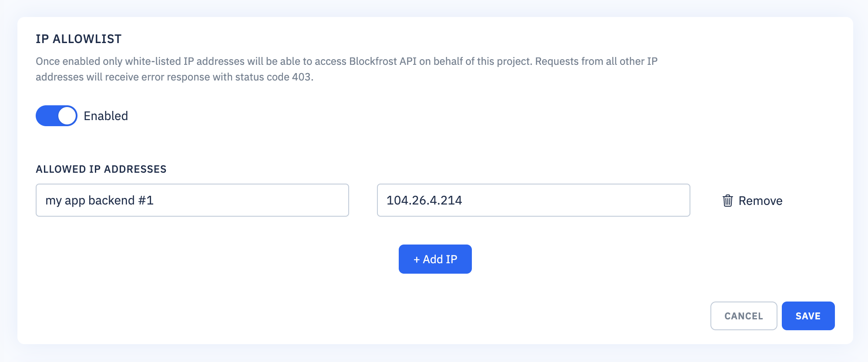868x362 pixels.
Task: Click Save to apply allowlist changes
Action: coord(808,316)
